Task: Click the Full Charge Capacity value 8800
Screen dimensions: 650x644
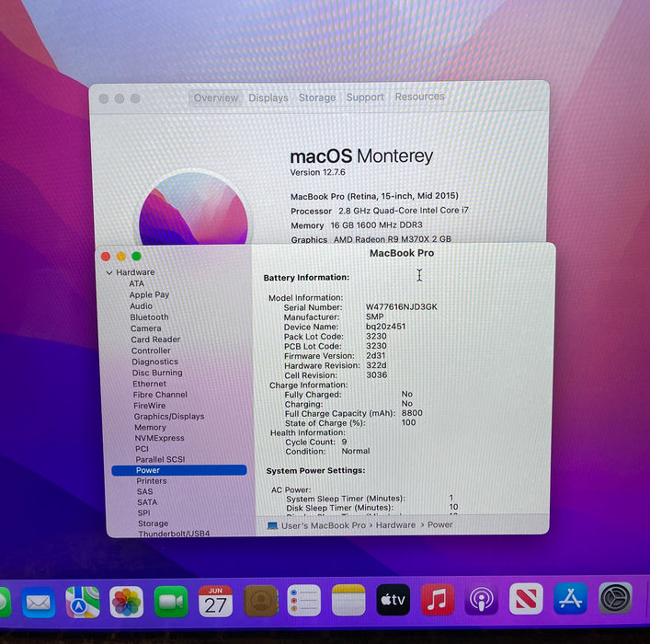Action: (x=412, y=413)
